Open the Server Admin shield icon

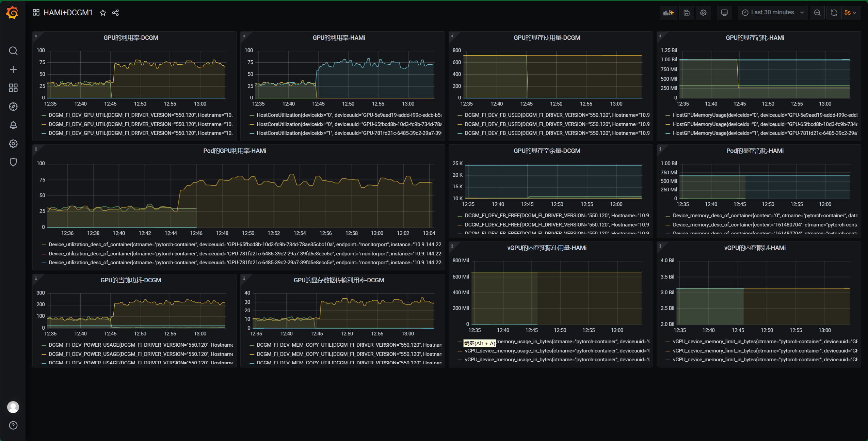coord(13,162)
